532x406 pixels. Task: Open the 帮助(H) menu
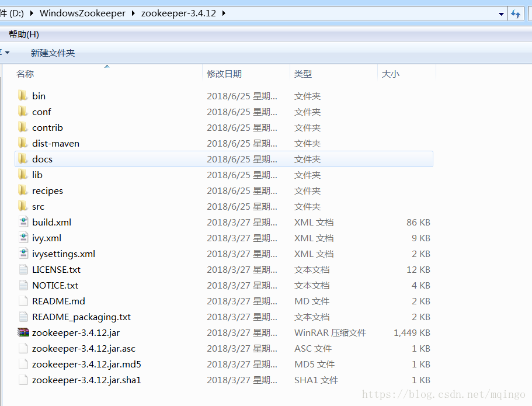tap(24, 34)
